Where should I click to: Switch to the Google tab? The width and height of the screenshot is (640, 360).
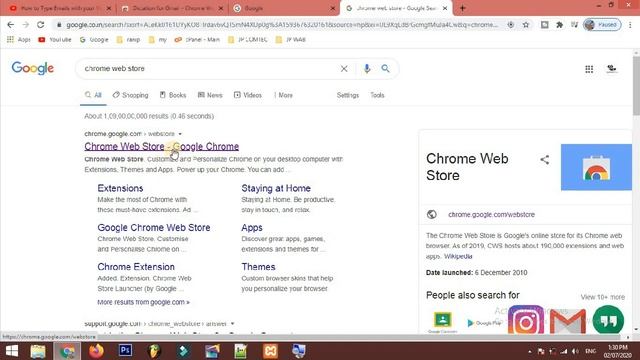point(284,8)
